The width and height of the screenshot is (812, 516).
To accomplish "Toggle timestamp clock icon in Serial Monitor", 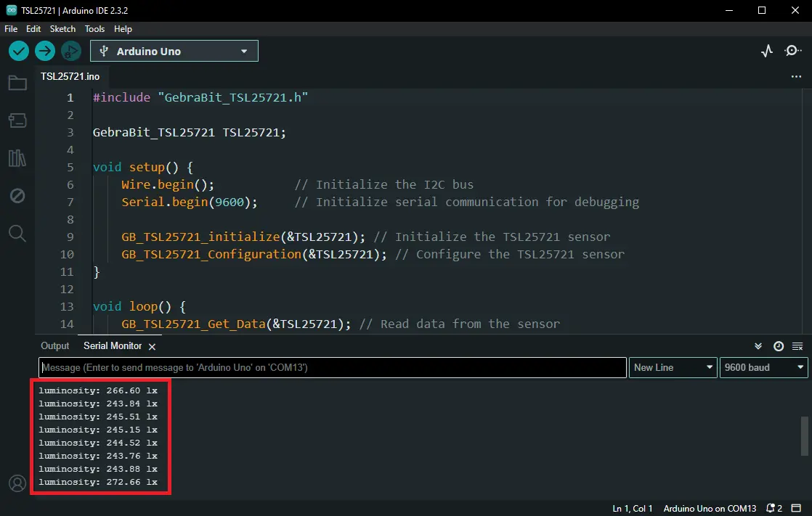I will coord(779,346).
